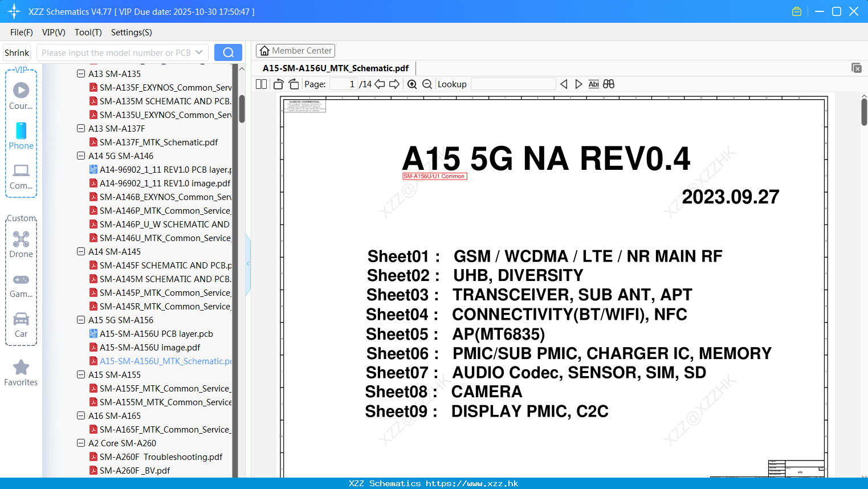The width and height of the screenshot is (868, 489).
Task: Collapse the A14 SM-A145 node
Action: (81, 251)
